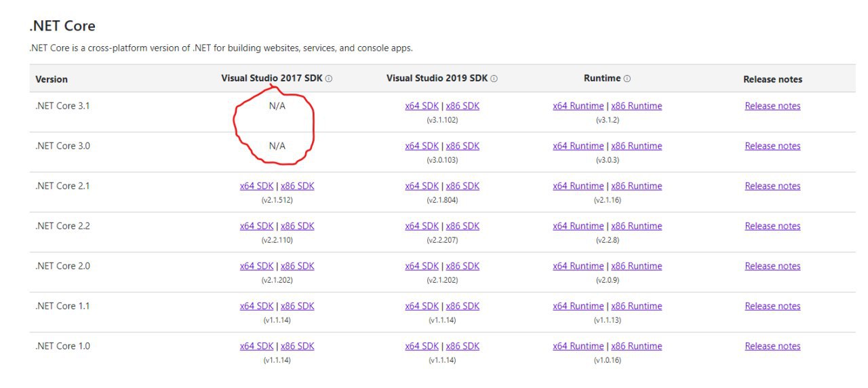
Task: Get the .NET Core 2.2 x86 Runtime
Action: tap(637, 226)
